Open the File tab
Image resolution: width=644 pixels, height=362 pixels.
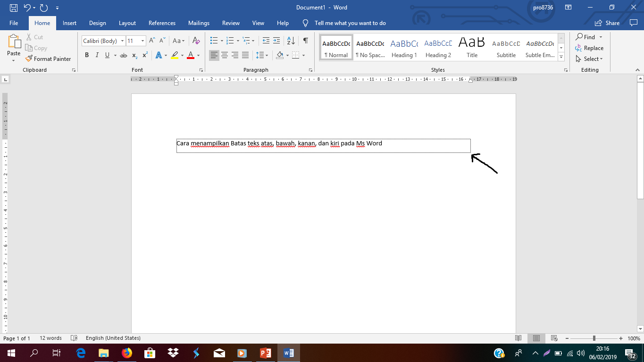coord(14,23)
